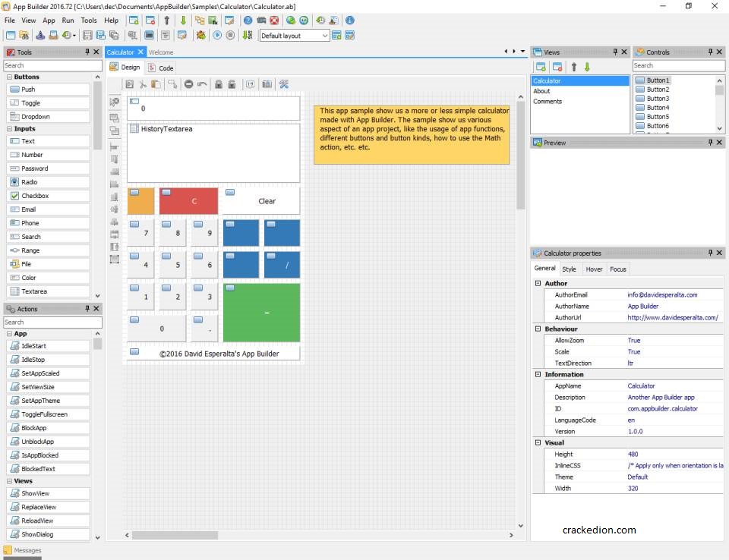
Task: Collapse the Views group in Actions
Action: click(x=9, y=481)
